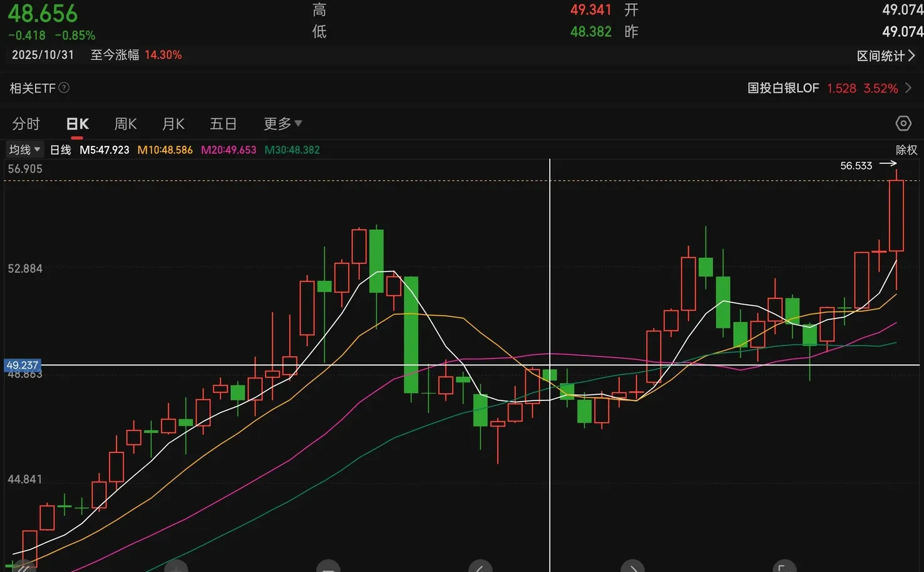Viewport: 924px width, 572px height.
Task: Toggle the M5 moving average line
Action: (x=105, y=150)
